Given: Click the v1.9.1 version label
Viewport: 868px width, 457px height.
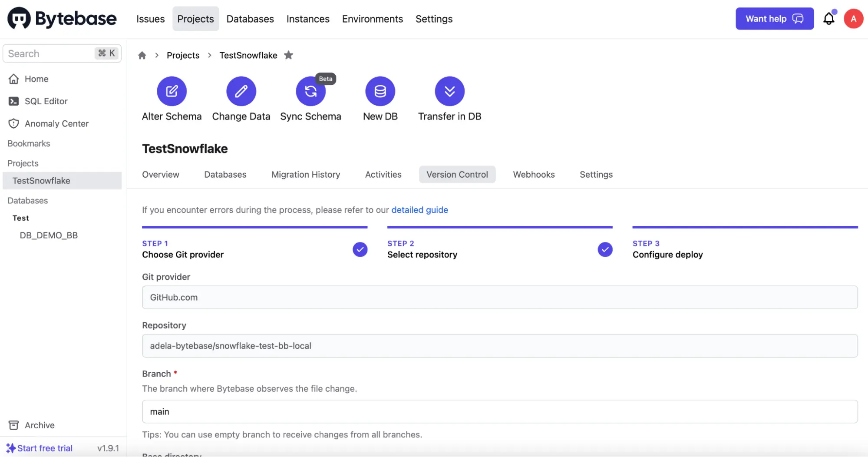Looking at the screenshot, I should [108, 448].
